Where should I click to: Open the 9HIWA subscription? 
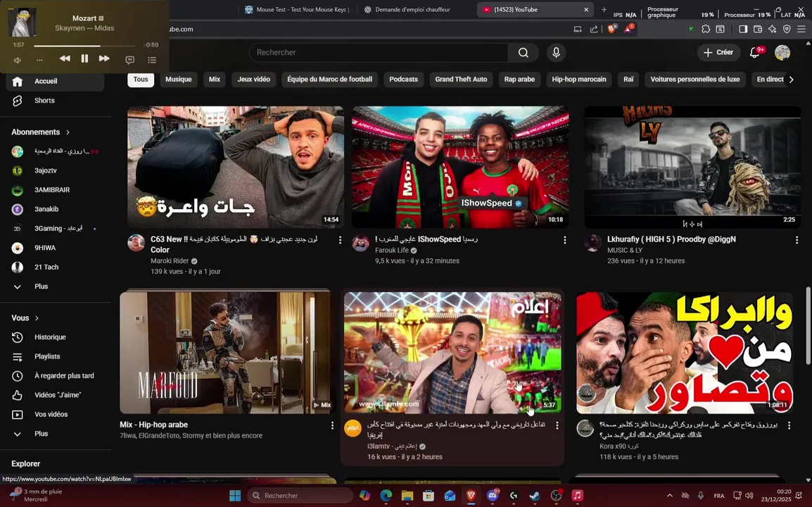56,248
